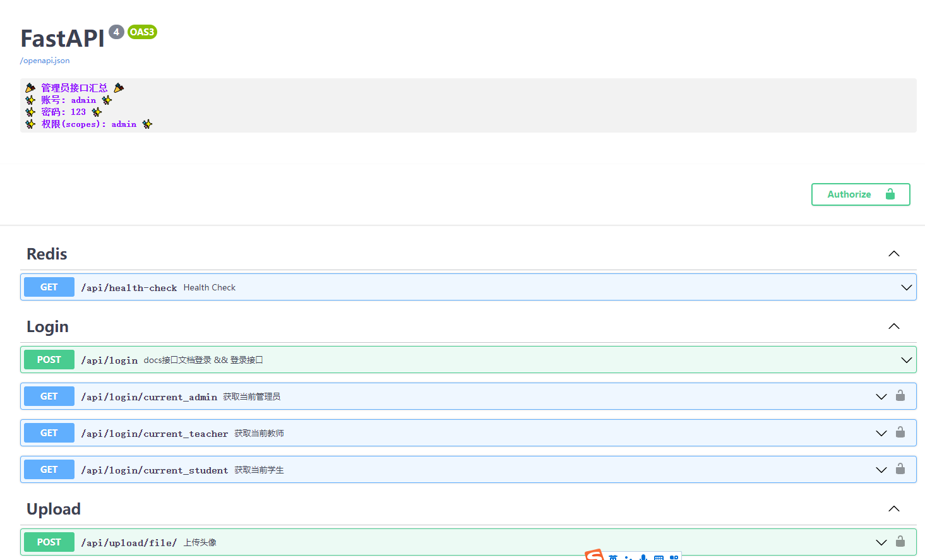
Task: Click the lock icon on /api/login/current_admin
Action: click(900, 396)
